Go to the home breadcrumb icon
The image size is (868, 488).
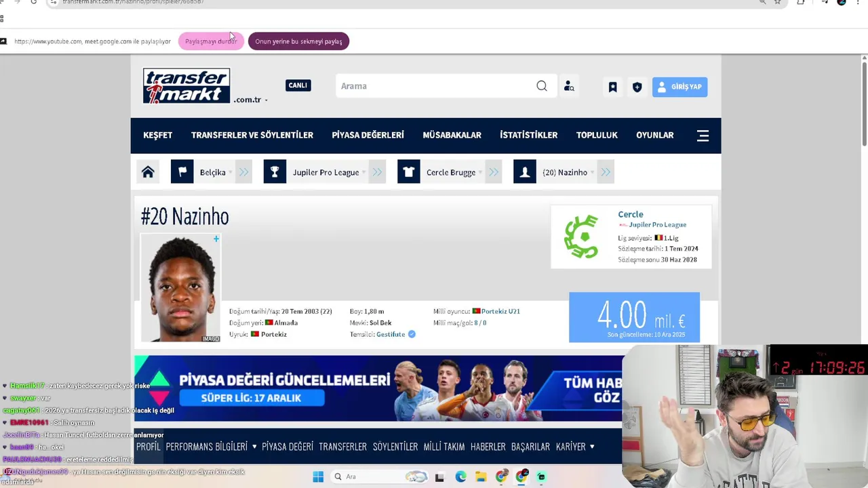148,172
